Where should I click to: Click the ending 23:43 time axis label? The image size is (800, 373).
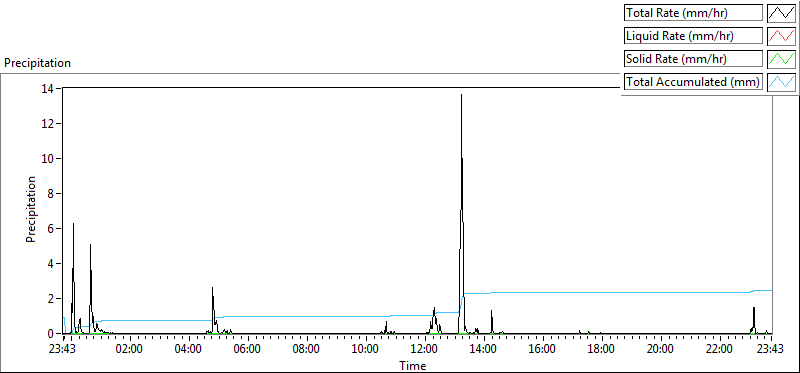pyautogui.click(x=770, y=350)
